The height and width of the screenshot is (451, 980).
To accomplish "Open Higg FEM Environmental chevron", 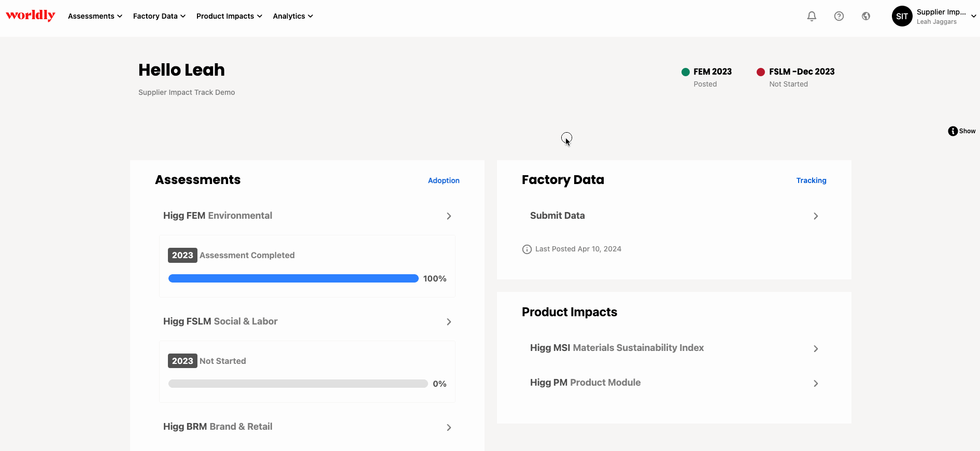I will coord(449,216).
